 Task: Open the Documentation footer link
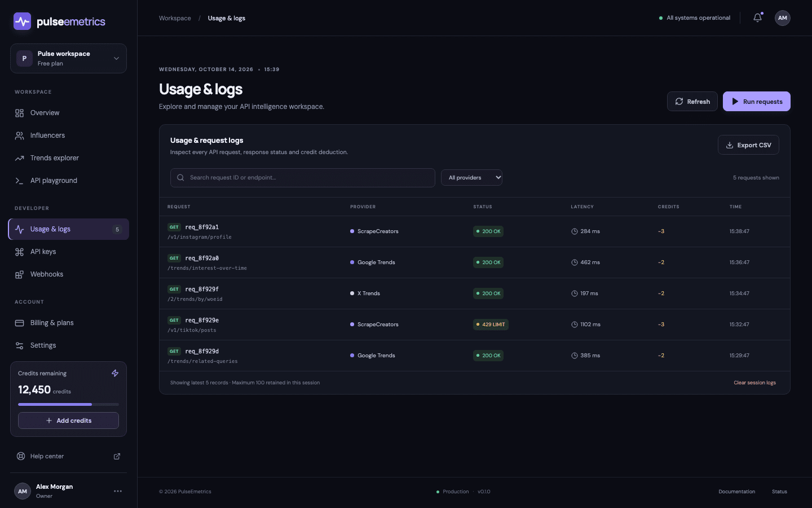coord(736,492)
